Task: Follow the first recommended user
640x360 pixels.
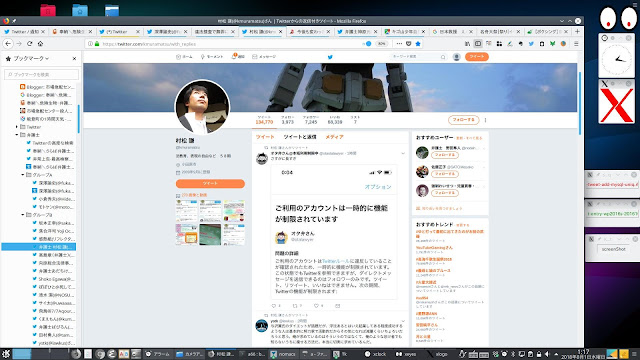Action: (445, 155)
